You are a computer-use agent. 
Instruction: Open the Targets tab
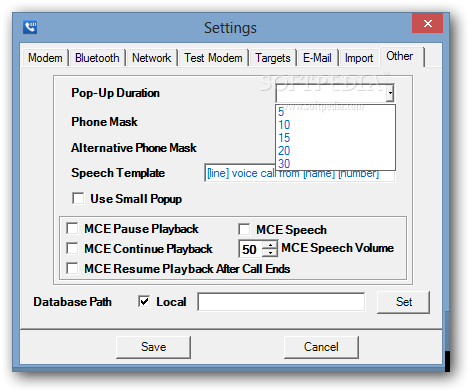click(x=273, y=58)
